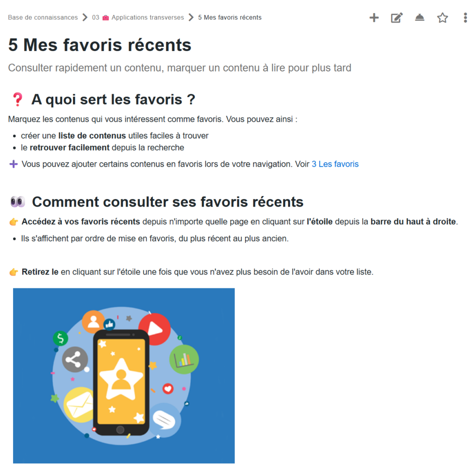Click the plus icon in the top toolbar

[x=374, y=18]
